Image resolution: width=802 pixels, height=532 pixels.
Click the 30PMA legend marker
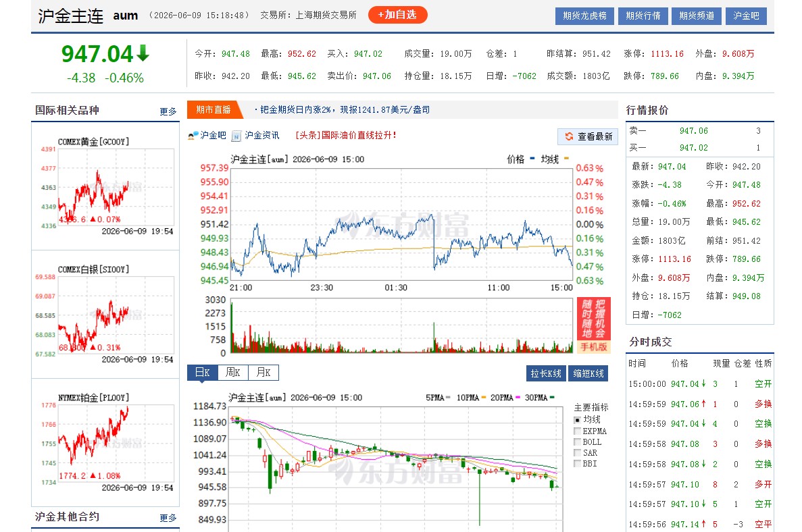click(x=552, y=397)
